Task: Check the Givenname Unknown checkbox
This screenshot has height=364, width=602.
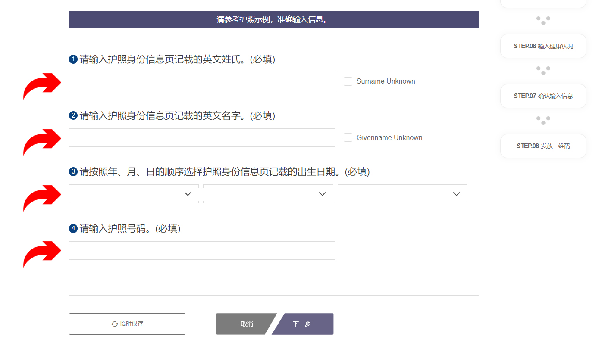Action: point(348,137)
